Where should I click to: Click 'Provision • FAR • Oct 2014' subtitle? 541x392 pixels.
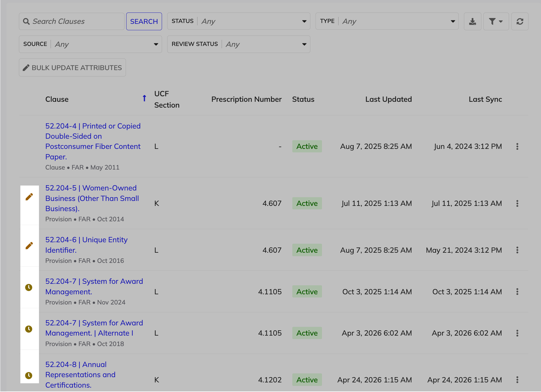(x=85, y=219)
